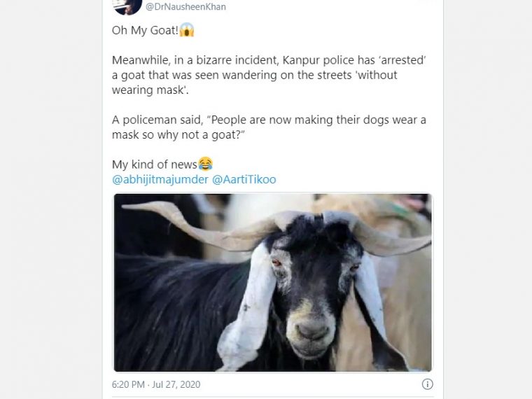Click the policeman quote paragraph

point(269,127)
